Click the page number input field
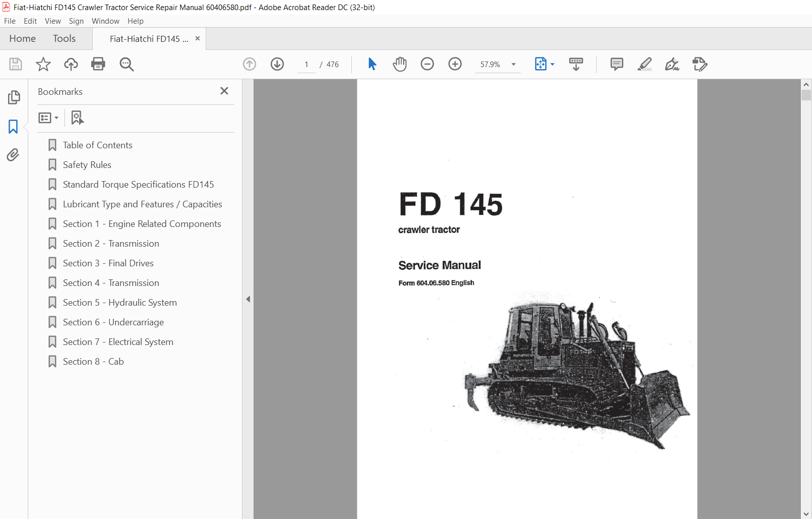 point(306,65)
